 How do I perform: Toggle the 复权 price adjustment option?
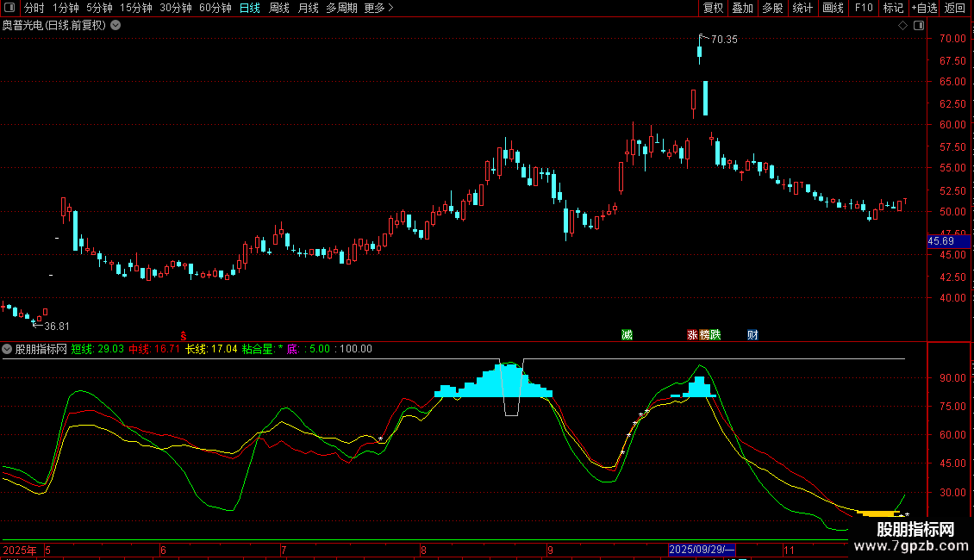713,8
